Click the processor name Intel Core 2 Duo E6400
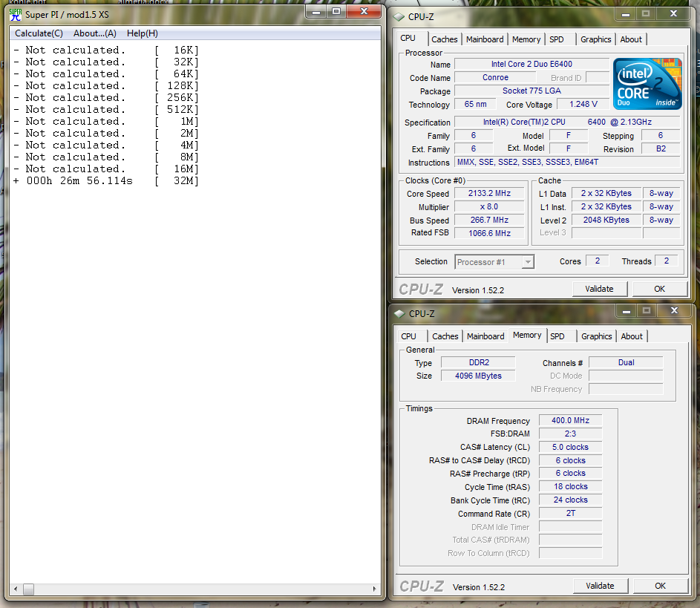The width and height of the screenshot is (700, 608). [531, 65]
